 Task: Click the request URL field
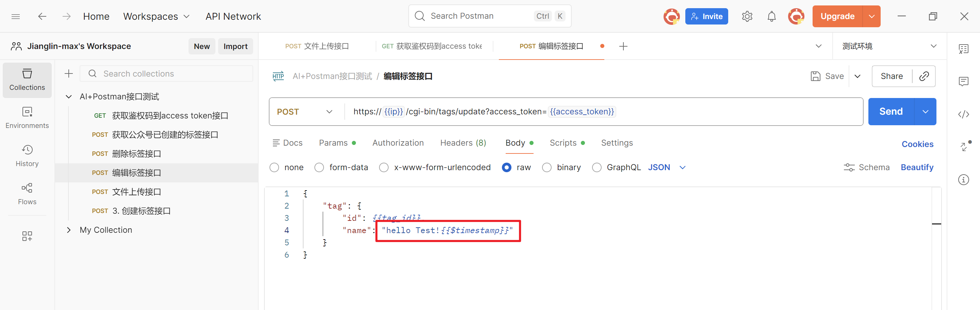point(603,112)
